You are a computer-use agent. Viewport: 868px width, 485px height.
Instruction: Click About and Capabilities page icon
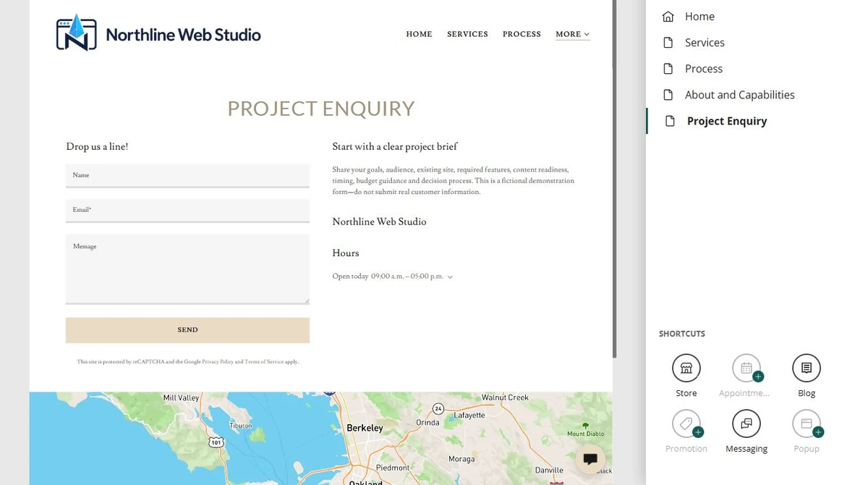[x=668, y=95]
